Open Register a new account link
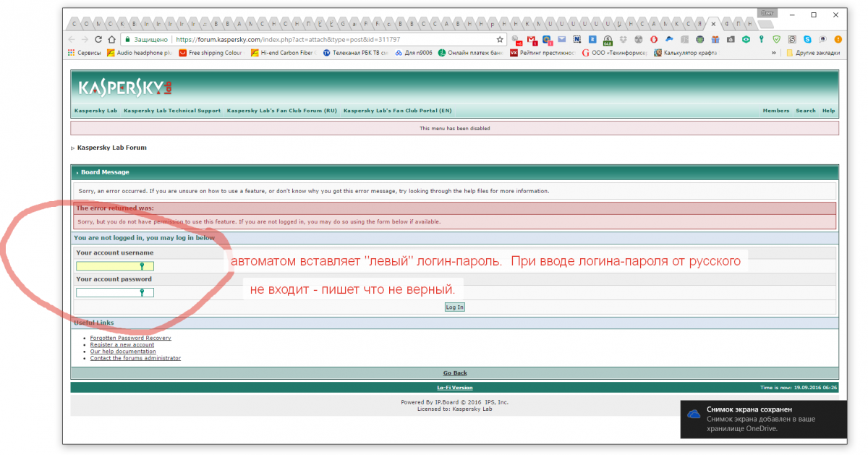This screenshot has width=868, height=455. coord(122,345)
